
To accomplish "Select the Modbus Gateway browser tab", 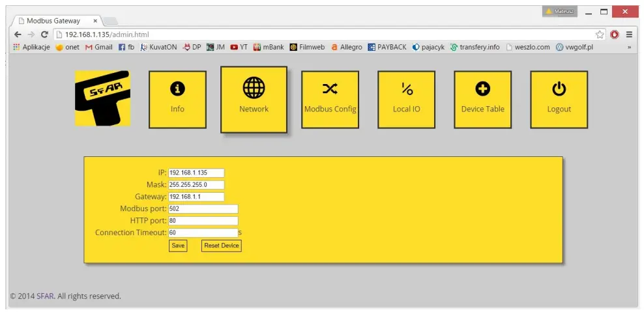I will (57, 21).
